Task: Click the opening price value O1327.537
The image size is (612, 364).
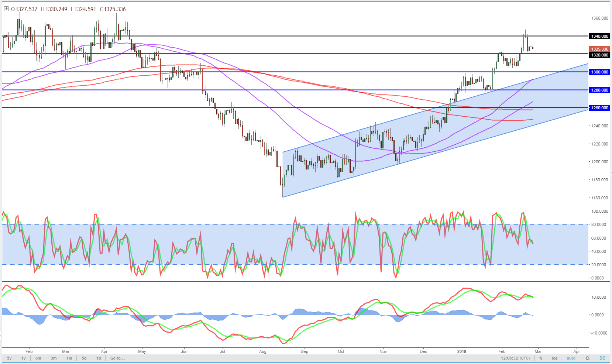Action: point(24,9)
